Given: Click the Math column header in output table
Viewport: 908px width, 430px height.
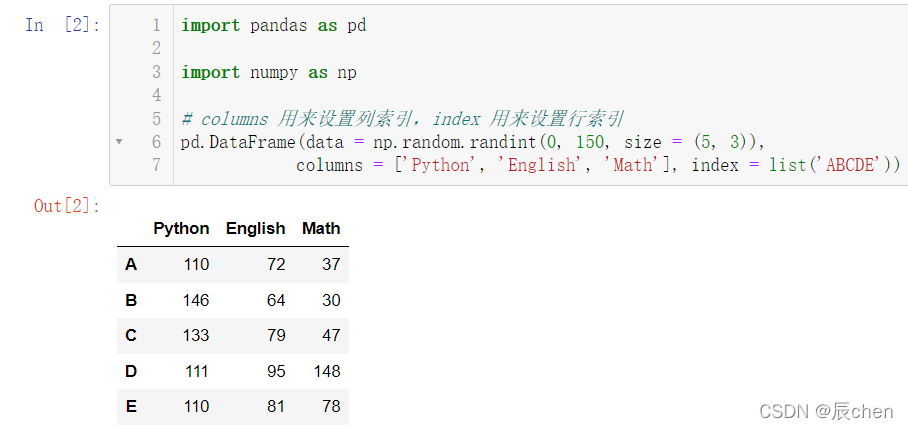Looking at the screenshot, I should coord(321,229).
